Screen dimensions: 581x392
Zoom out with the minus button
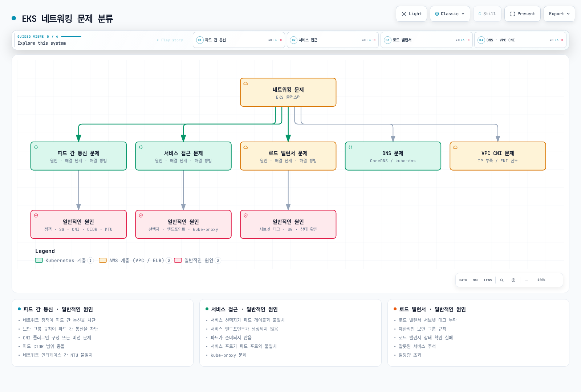coord(527,280)
